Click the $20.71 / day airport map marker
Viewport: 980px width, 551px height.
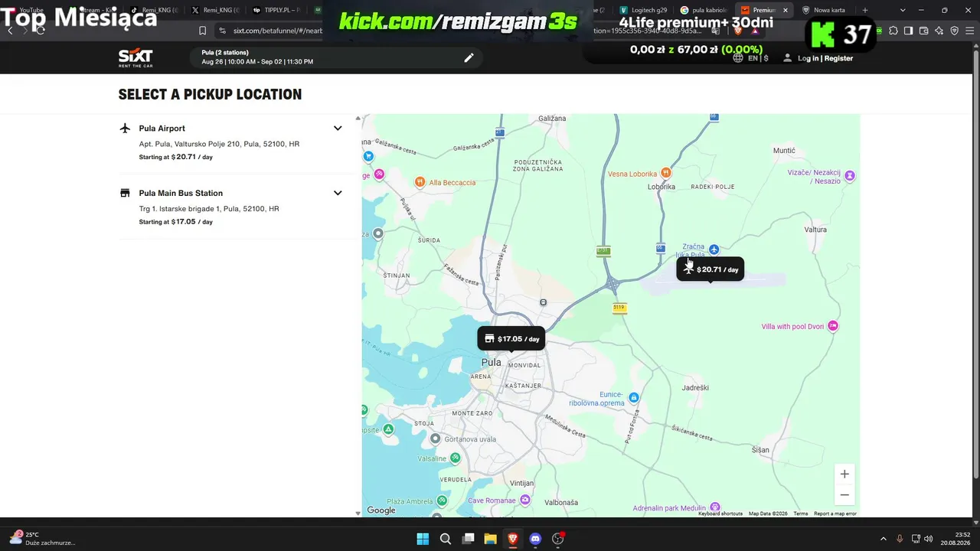pyautogui.click(x=710, y=269)
